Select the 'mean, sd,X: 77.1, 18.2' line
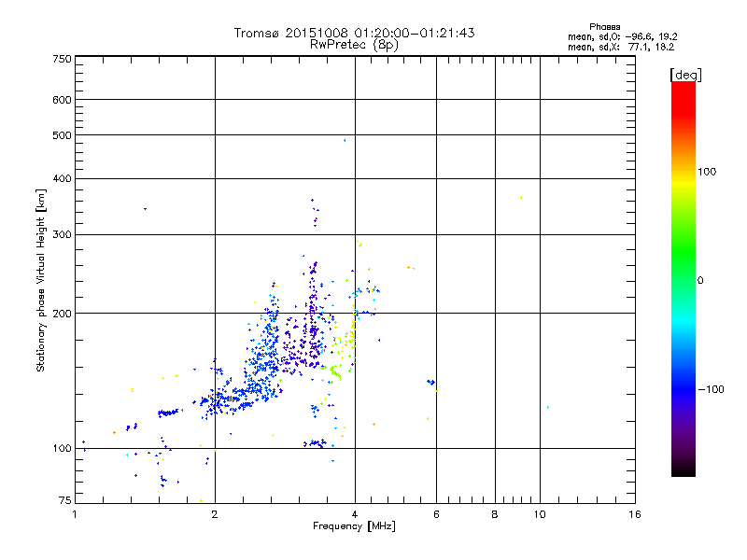The width and height of the screenshot is (747, 560). pyautogui.click(x=621, y=47)
